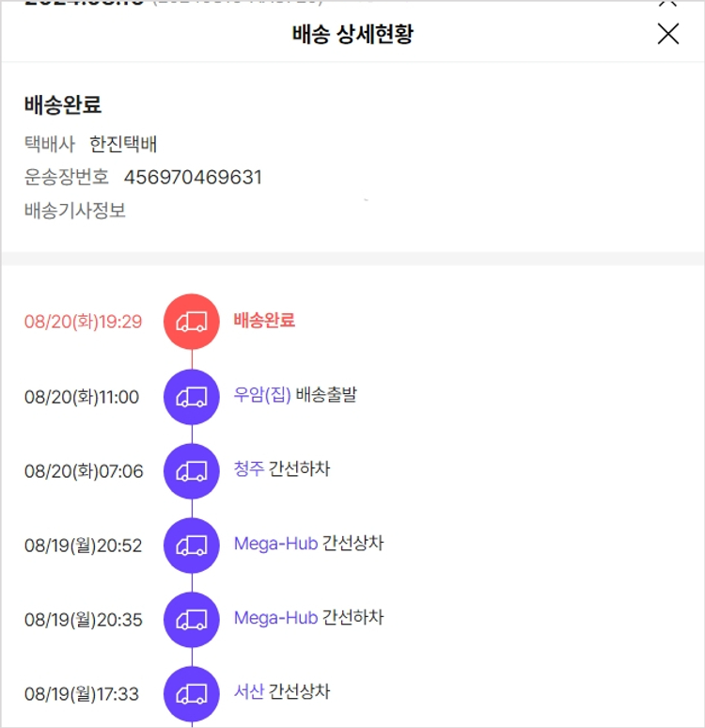This screenshot has width=705, height=728.
Task: Click the 08/20(화)19:29 timestamp
Action: [x=83, y=323]
